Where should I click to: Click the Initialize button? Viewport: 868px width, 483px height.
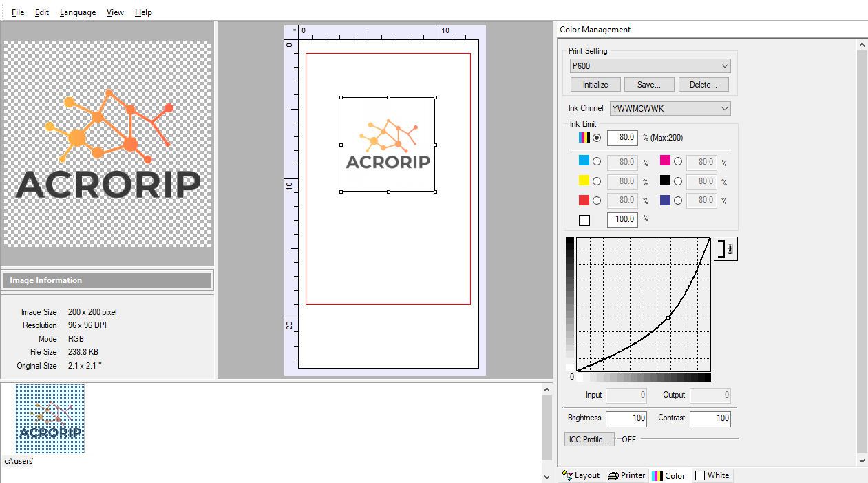(x=595, y=85)
